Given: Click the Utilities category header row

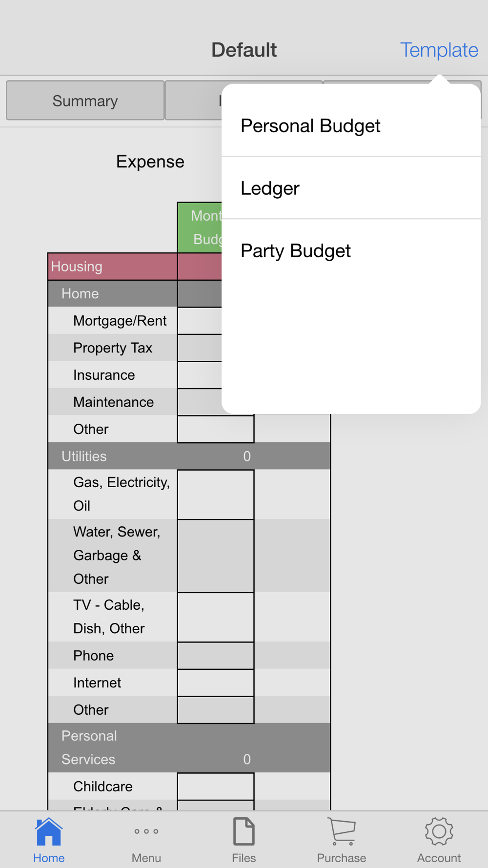Looking at the screenshot, I should [189, 456].
